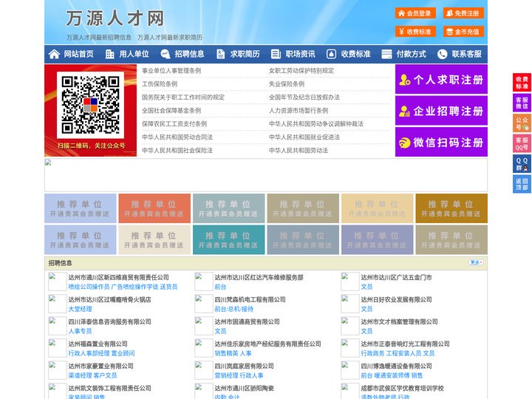This screenshot has height=399, width=532.
Task: Open 四川博逸暖通设备有限公司 listing
Action: point(396,366)
